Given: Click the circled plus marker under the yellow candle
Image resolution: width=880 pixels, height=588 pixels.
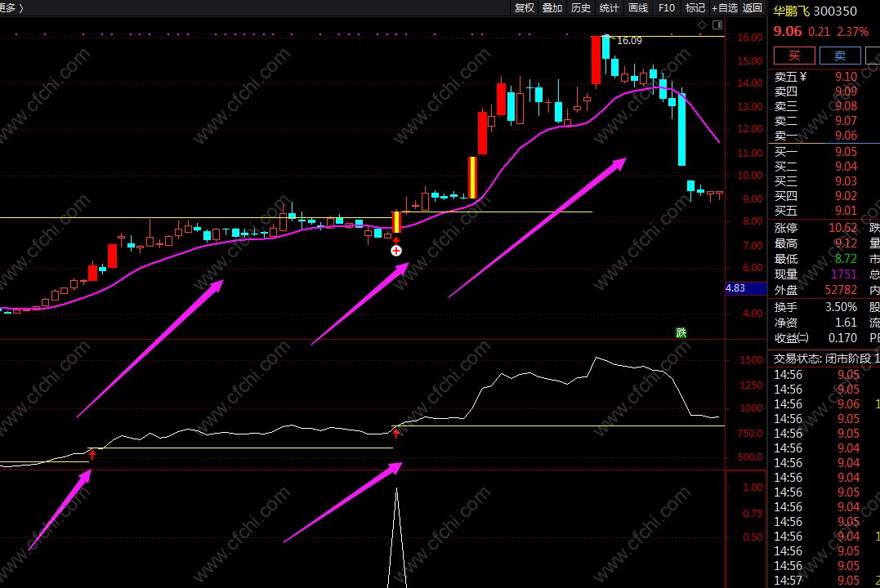Looking at the screenshot, I should (396, 251).
